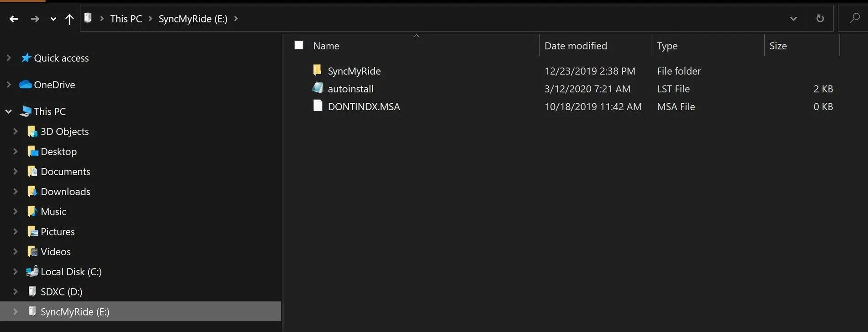Click the File folder type cell
This screenshot has height=332, width=868.
click(679, 71)
